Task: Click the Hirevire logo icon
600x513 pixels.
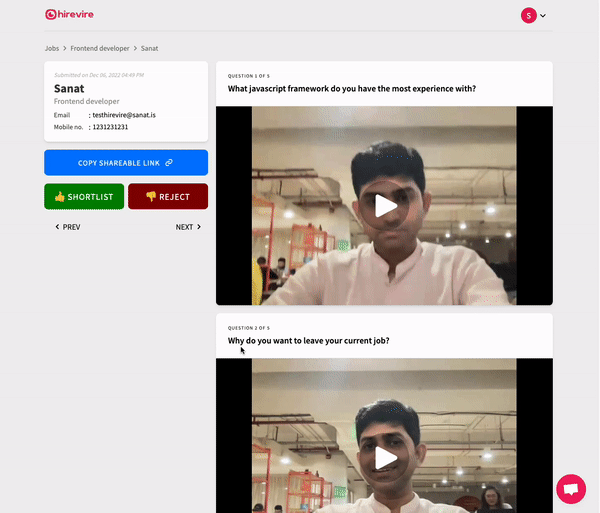Action: point(51,15)
